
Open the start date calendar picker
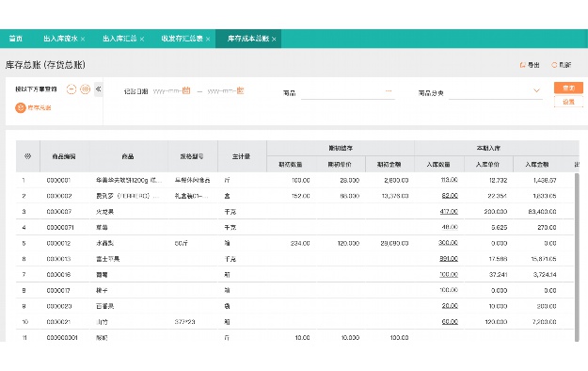pos(186,90)
